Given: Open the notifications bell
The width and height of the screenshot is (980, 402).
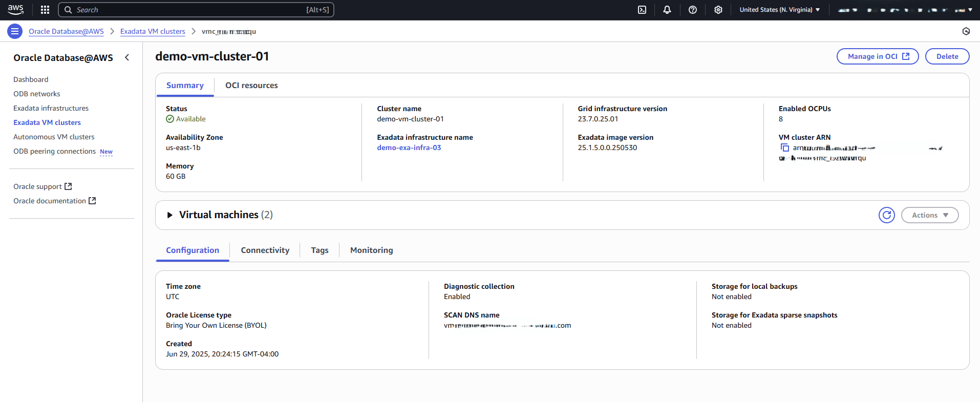Looking at the screenshot, I should (x=667, y=10).
